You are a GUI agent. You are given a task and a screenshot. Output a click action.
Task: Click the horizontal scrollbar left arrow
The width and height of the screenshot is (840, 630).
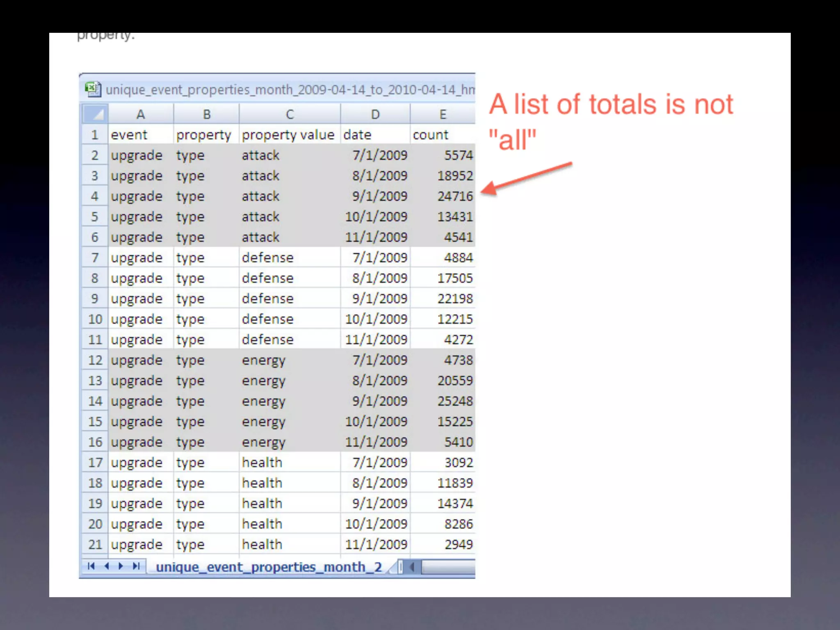pos(412,567)
